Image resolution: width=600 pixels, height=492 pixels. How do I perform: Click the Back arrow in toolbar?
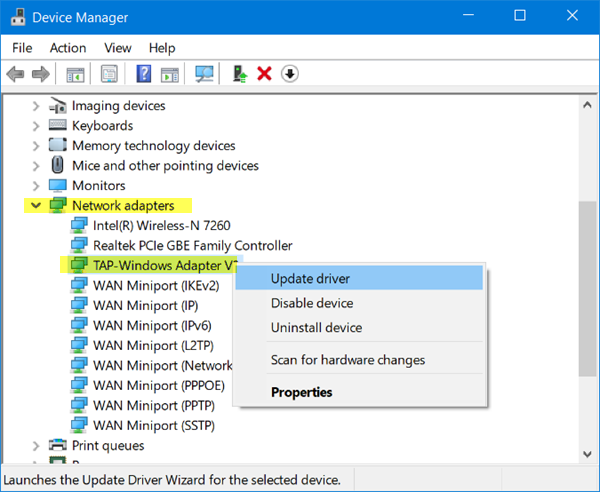(15, 74)
